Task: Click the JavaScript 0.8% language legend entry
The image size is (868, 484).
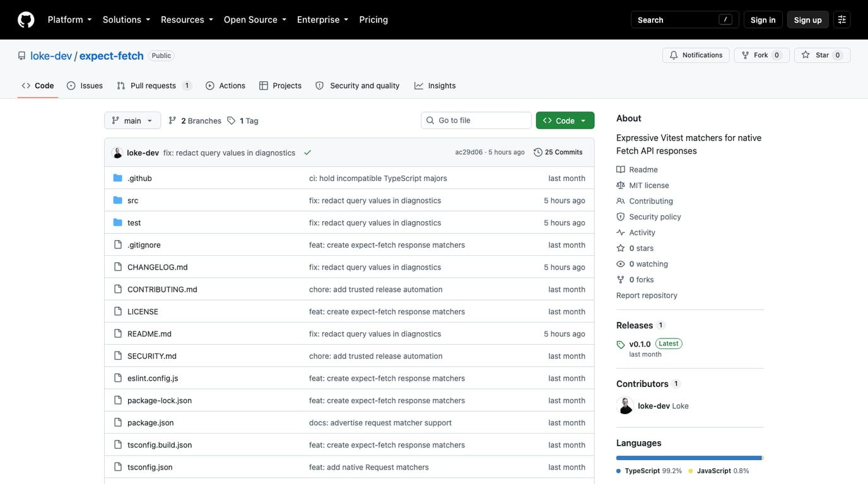Action: (x=719, y=471)
